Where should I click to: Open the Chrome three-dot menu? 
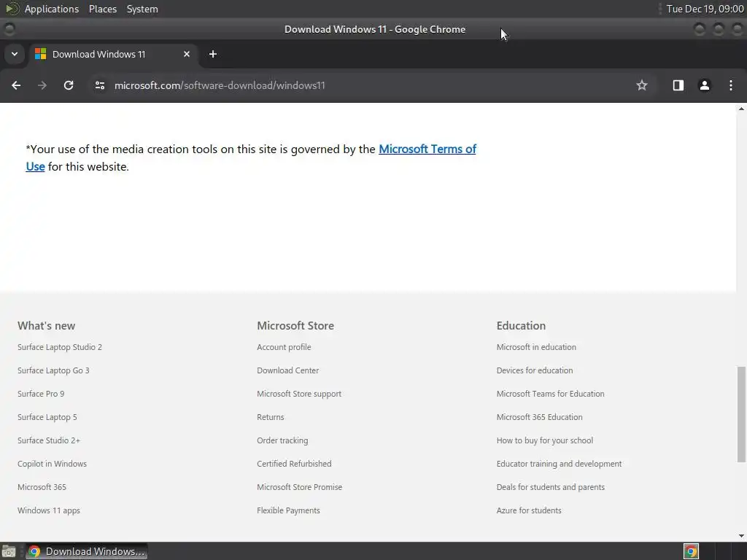click(x=731, y=85)
